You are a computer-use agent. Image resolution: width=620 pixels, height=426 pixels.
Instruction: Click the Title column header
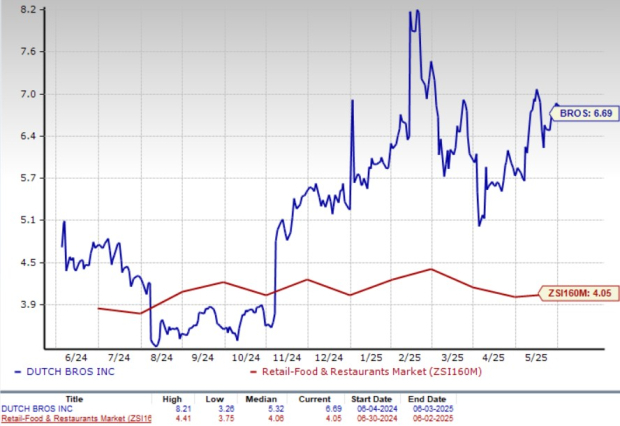coord(74,399)
